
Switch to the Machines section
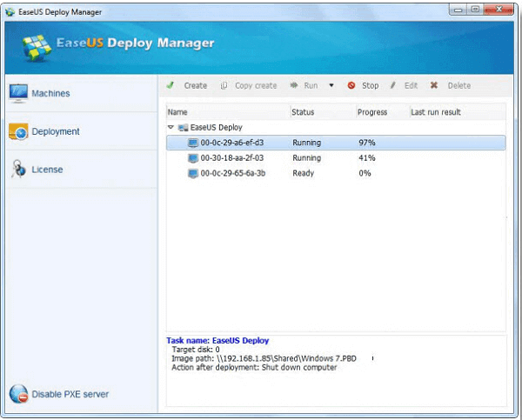pyautogui.click(x=50, y=93)
